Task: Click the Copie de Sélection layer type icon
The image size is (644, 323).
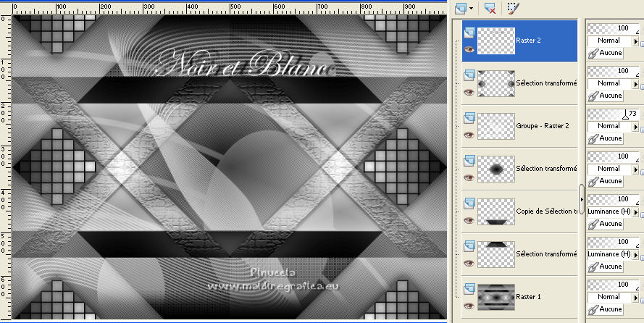Action: coord(469,204)
